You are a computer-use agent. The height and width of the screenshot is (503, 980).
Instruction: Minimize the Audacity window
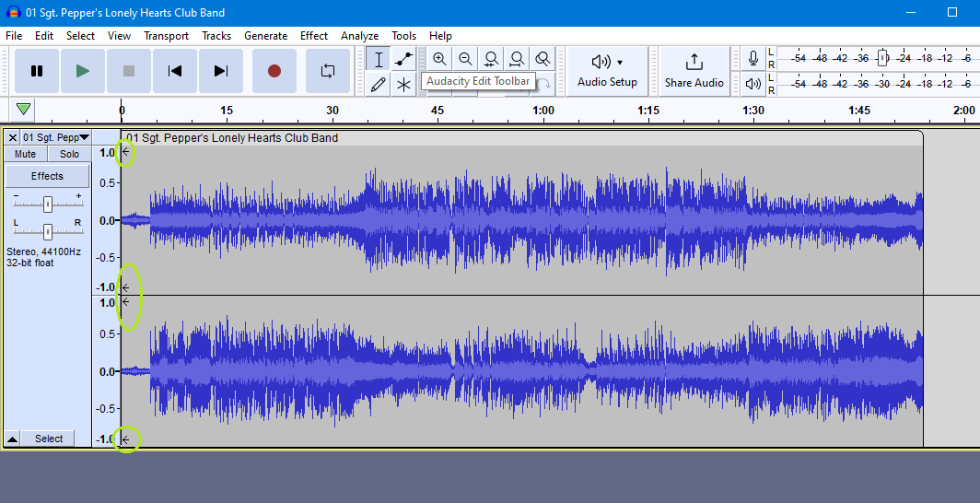[x=911, y=13]
